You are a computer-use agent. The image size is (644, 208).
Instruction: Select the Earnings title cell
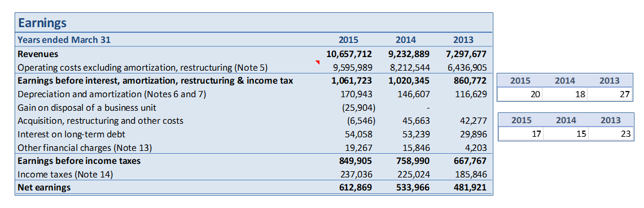42,23
